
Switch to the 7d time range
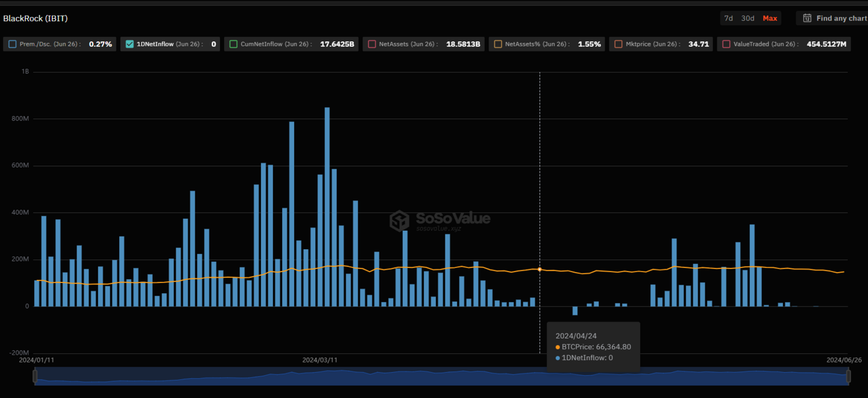click(x=728, y=18)
